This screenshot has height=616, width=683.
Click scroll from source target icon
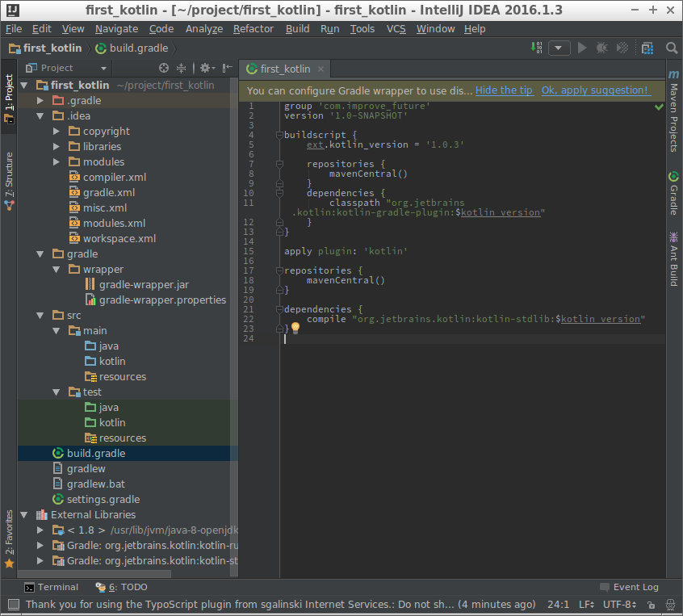coord(164,69)
